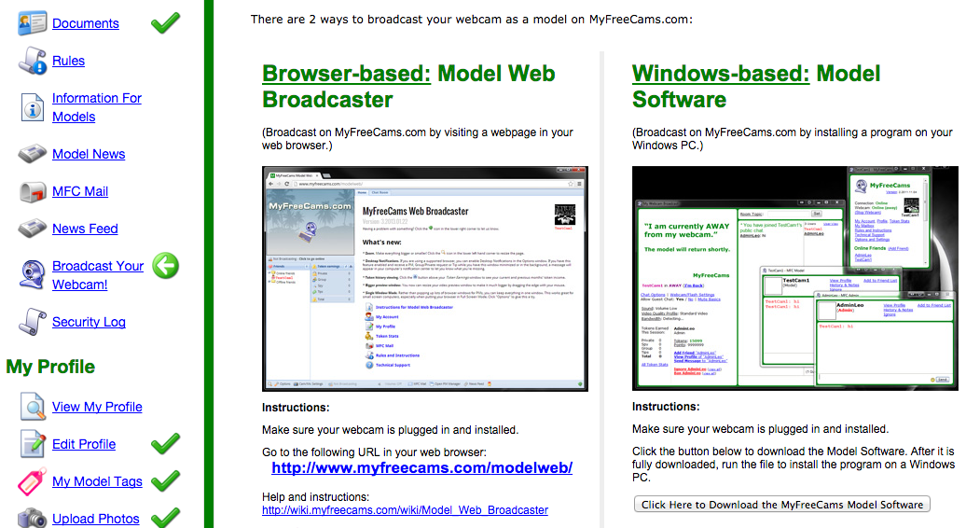This screenshot has height=528, width=980.
Task: Select Broadcast Your Webcam link
Action: click(x=98, y=275)
